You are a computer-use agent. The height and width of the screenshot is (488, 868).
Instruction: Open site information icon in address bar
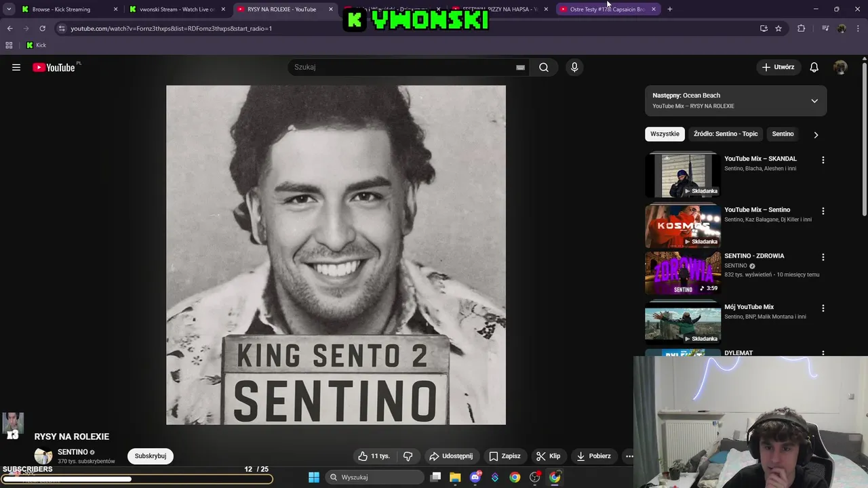point(62,28)
